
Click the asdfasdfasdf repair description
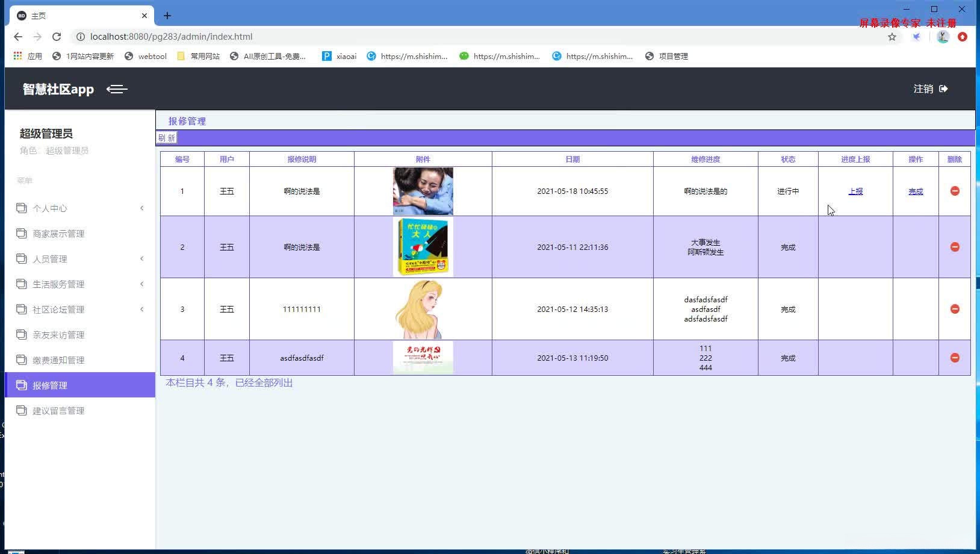[x=302, y=358]
